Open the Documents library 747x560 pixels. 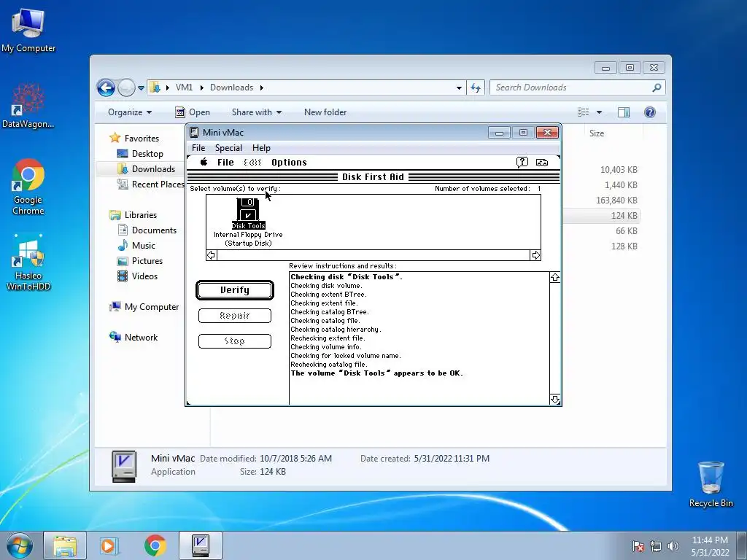(154, 230)
